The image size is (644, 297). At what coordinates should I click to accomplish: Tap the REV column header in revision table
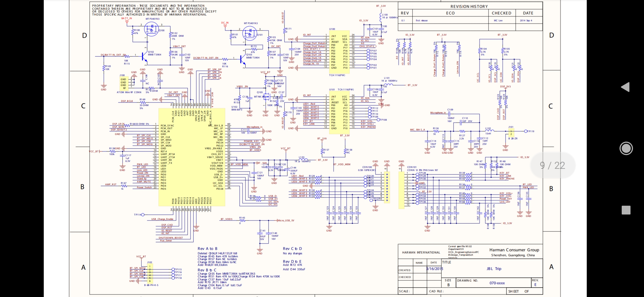click(x=405, y=13)
